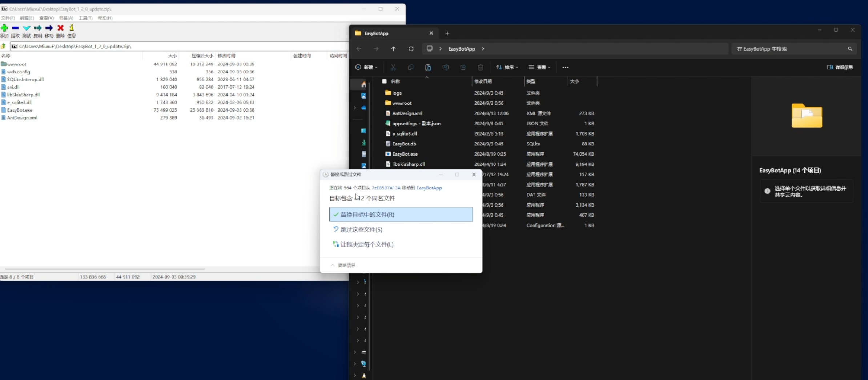Click the trash Delete icon in Explorer toolbar

481,67
